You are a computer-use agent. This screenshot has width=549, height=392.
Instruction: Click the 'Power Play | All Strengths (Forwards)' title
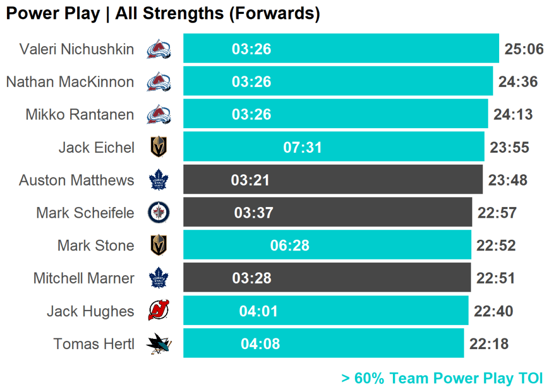tap(163, 14)
